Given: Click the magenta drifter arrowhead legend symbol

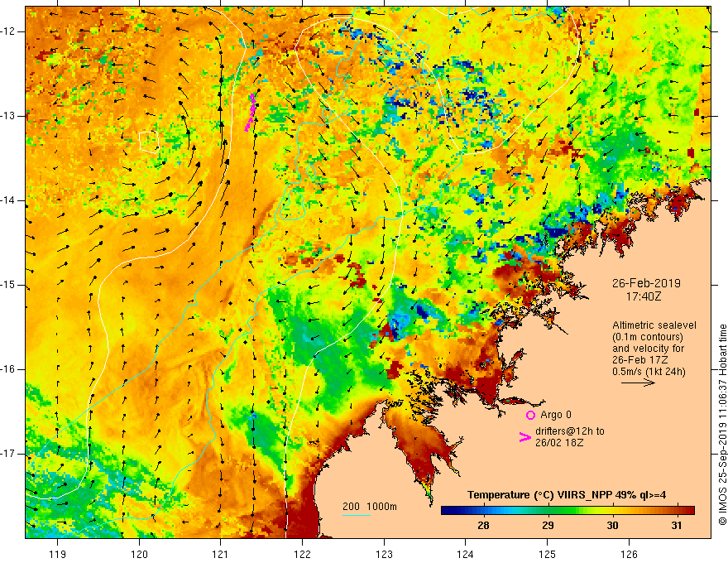Looking at the screenshot, I should [x=524, y=437].
